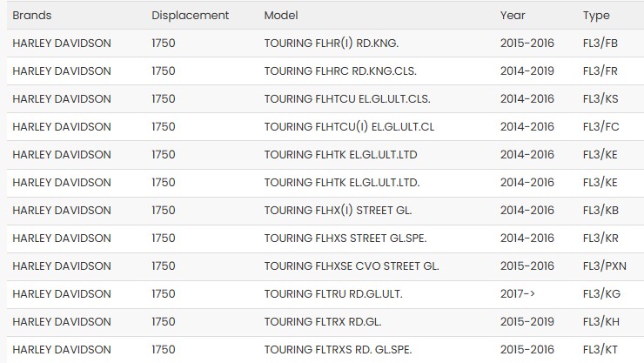Click the TOURING FLHXS STREET GL.SPE. cell

pos(345,239)
